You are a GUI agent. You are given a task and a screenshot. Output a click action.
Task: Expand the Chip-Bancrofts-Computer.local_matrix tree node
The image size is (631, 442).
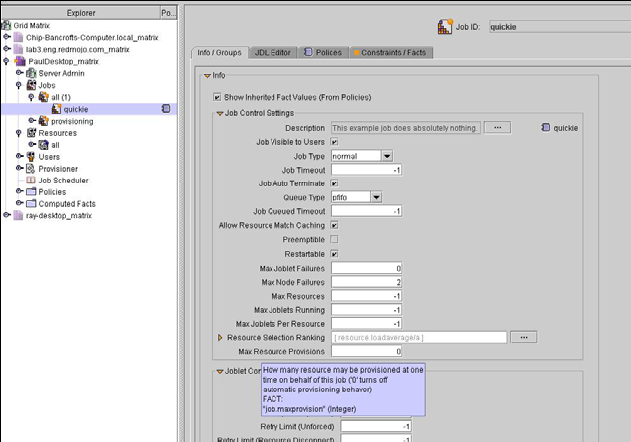7,37
